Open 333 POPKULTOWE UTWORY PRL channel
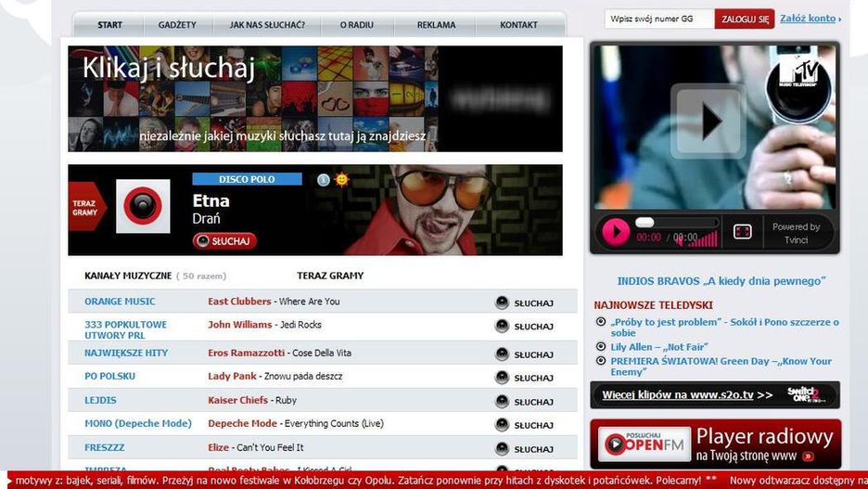The height and width of the screenshot is (489, 868). pyautogui.click(x=126, y=330)
